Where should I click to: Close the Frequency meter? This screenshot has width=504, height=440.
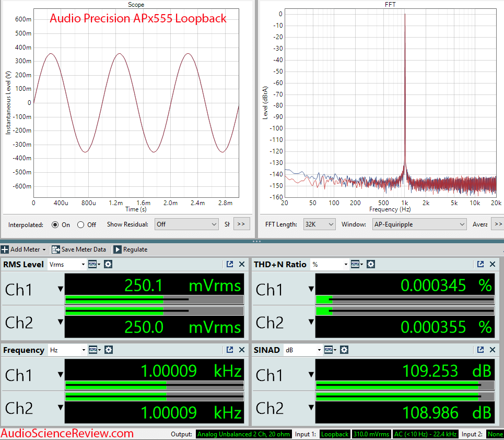[x=242, y=350]
